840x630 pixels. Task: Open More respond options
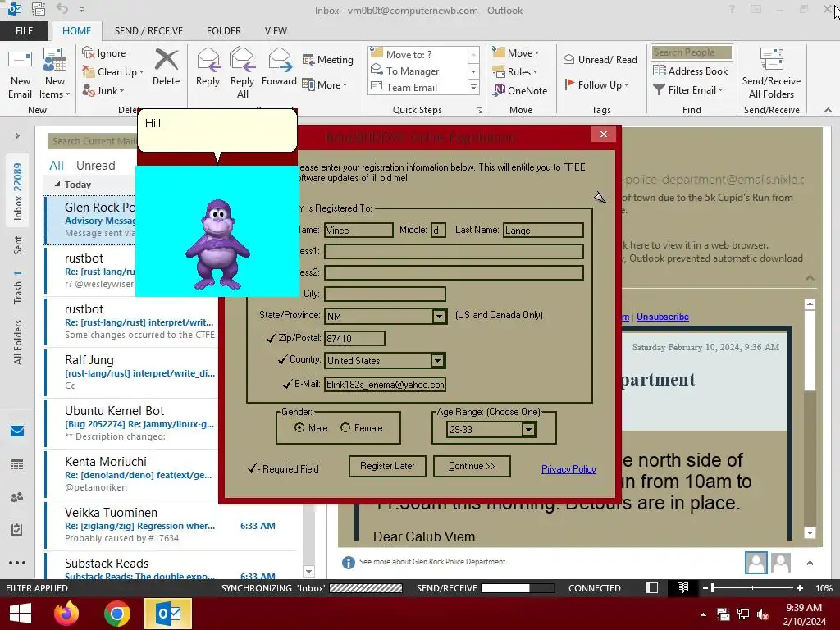[x=325, y=84]
